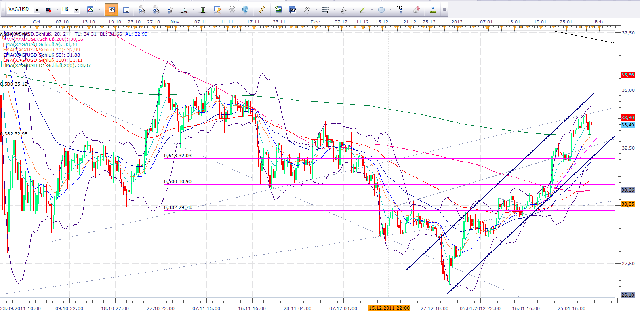The height and width of the screenshot is (312, 644).
Task: Click the 30,66 price axis tag
Action: (x=628, y=190)
